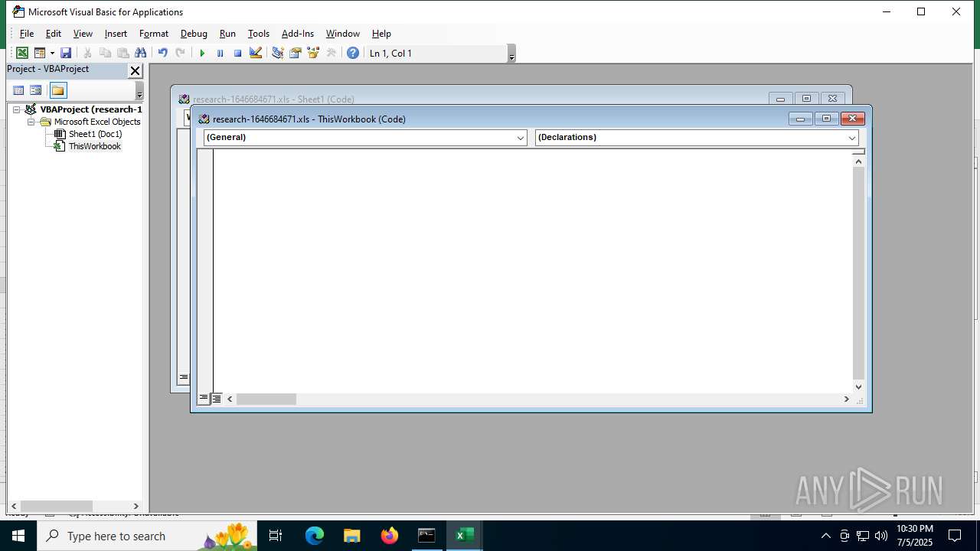Image resolution: width=980 pixels, height=551 pixels.
Task: Select the Microsoft Excel Objects folder
Action: pyautogui.click(x=97, y=122)
